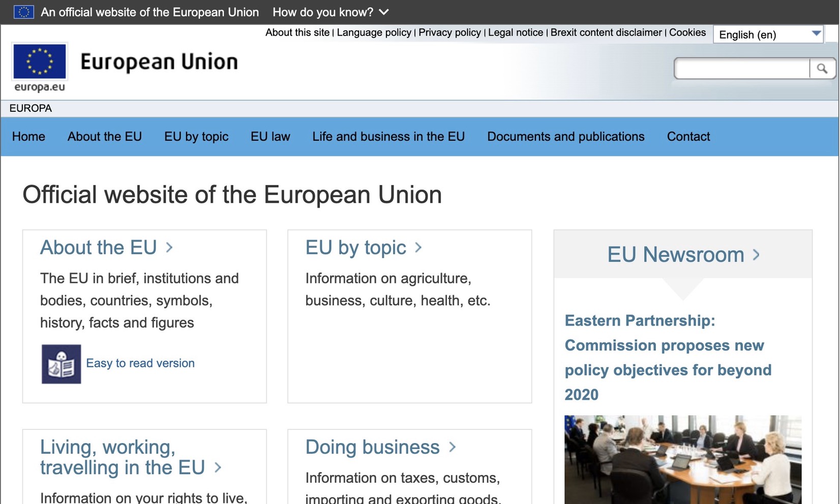Open 'Documents and publications' menu item
The width and height of the screenshot is (840, 504).
(565, 137)
